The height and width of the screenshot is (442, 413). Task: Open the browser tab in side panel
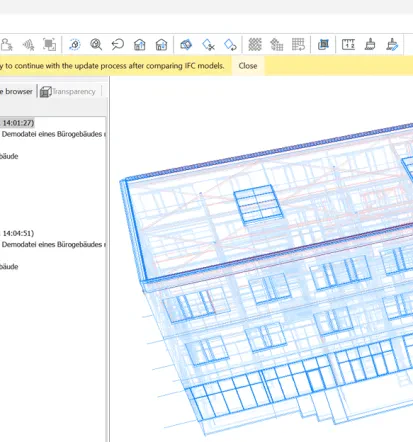point(16,91)
